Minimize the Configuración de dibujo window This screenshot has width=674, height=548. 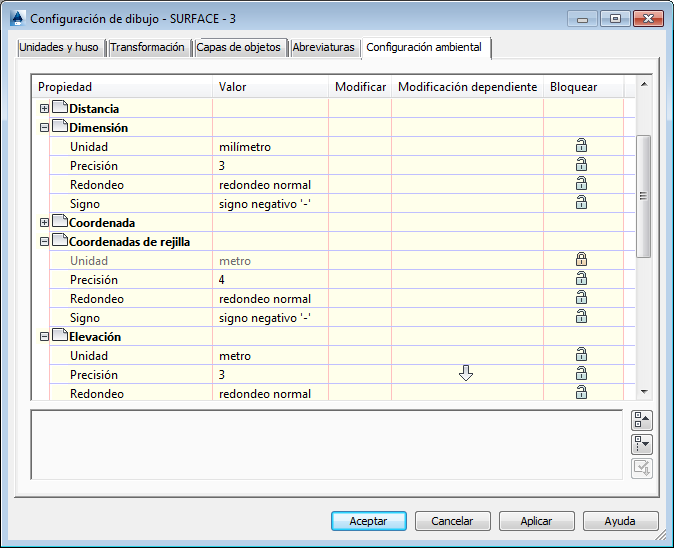[582, 19]
